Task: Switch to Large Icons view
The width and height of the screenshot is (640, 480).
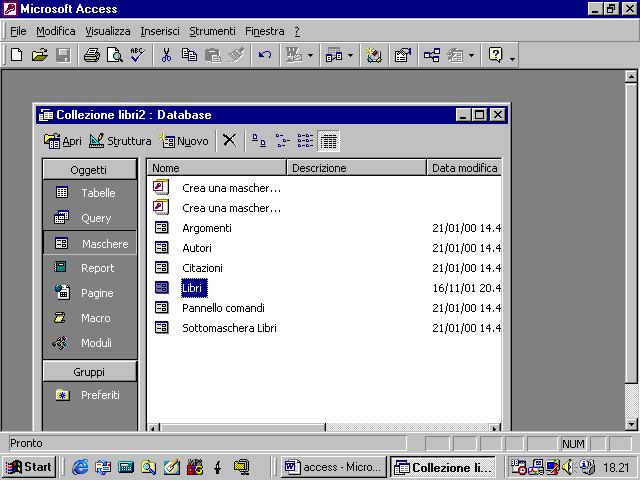Action: [259, 140]
